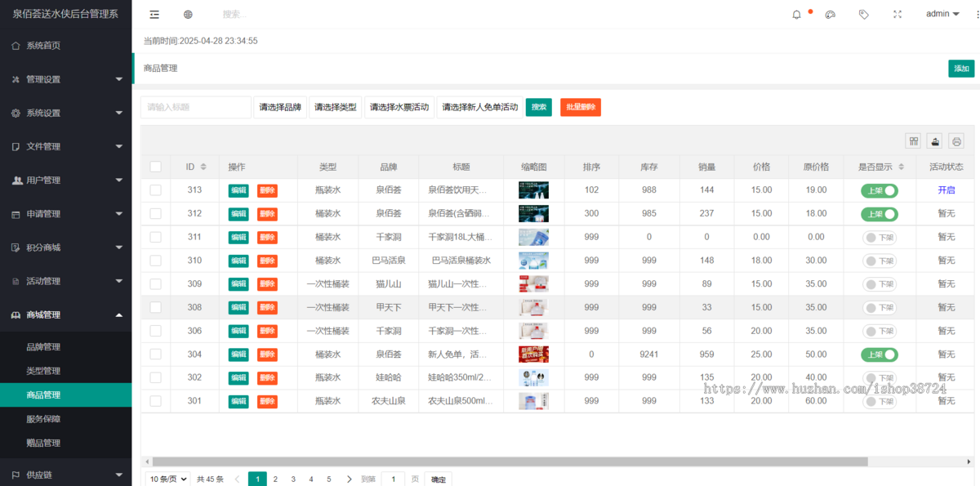Open 服务保障 submenu item

pyautogui.click(x=65, y=419)
